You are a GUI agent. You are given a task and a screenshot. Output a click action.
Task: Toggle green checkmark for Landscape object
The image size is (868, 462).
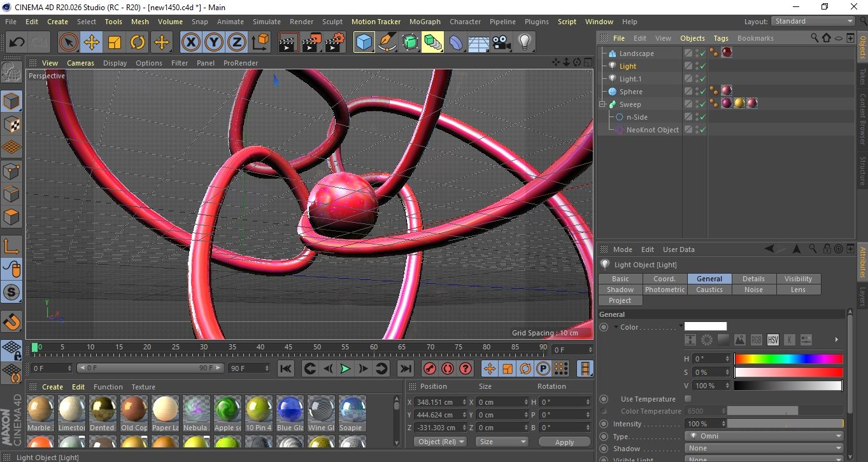(702, 53)
